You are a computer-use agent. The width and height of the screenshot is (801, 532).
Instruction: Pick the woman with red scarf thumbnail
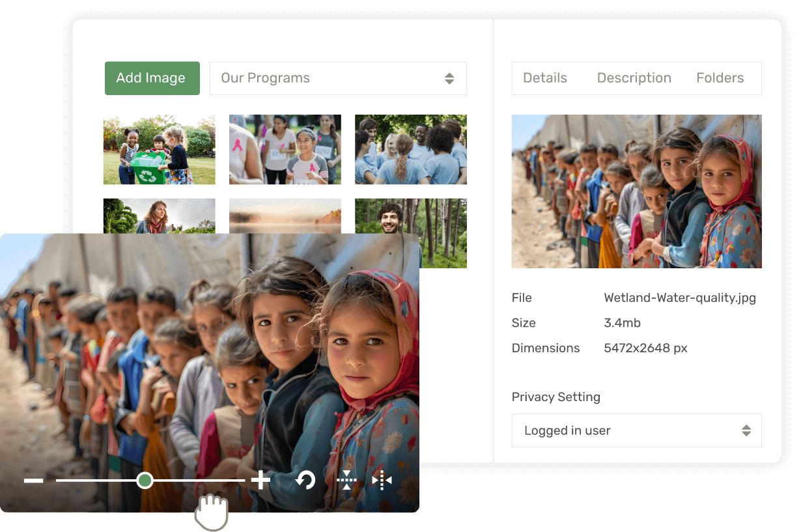[160, 216]
